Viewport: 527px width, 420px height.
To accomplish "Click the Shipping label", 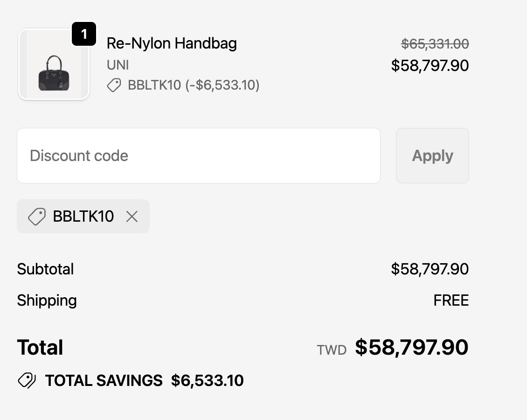I will (47, 301).
